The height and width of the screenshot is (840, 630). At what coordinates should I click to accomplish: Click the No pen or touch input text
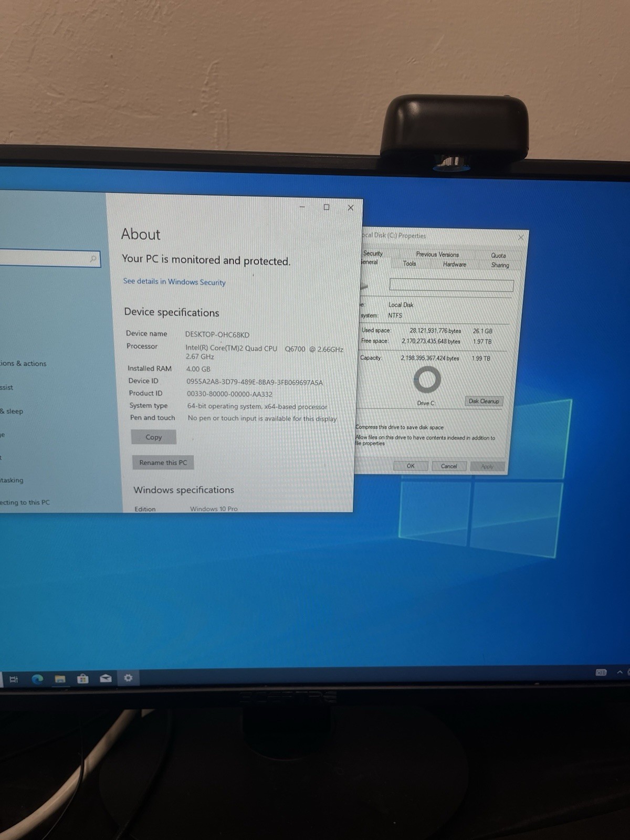[262, 418]
